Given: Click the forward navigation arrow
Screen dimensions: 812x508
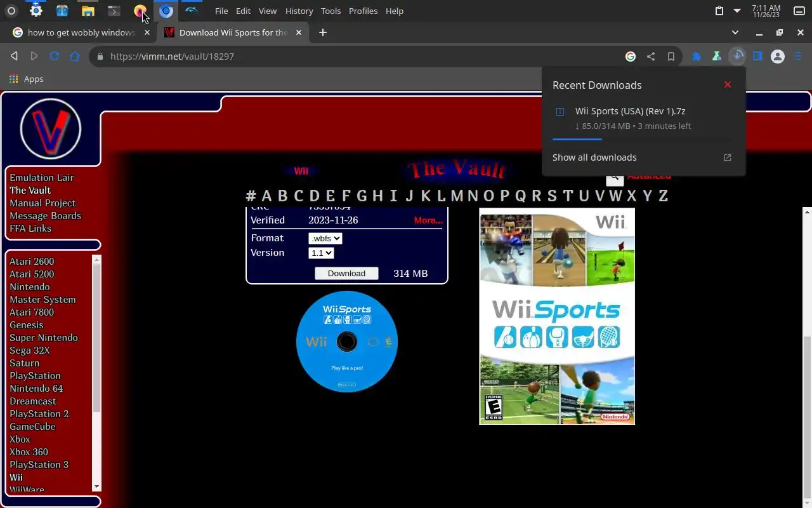Looking at the screenshot, I should pos(34,56).
